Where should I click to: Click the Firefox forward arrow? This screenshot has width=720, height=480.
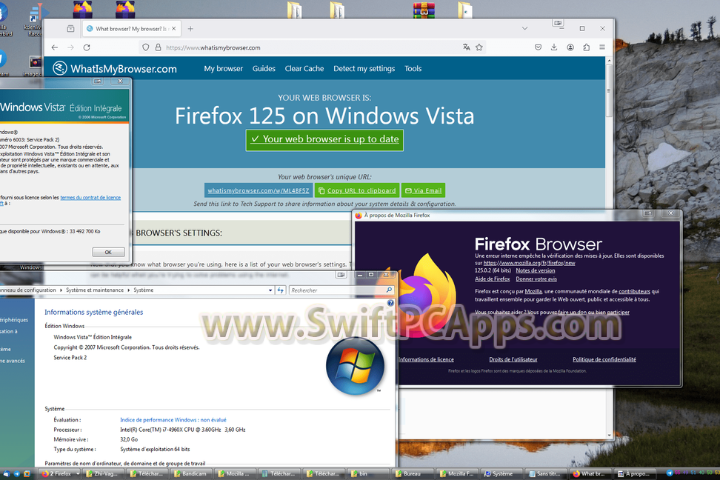70,47
